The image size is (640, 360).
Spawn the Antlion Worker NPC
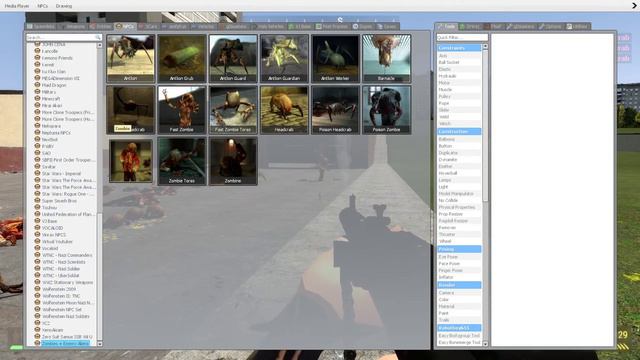336,58
